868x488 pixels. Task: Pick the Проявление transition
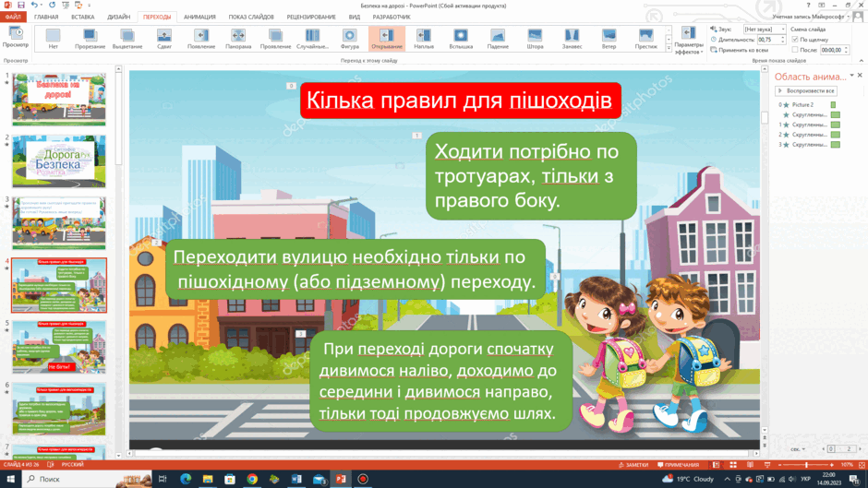tap(275, 39)
